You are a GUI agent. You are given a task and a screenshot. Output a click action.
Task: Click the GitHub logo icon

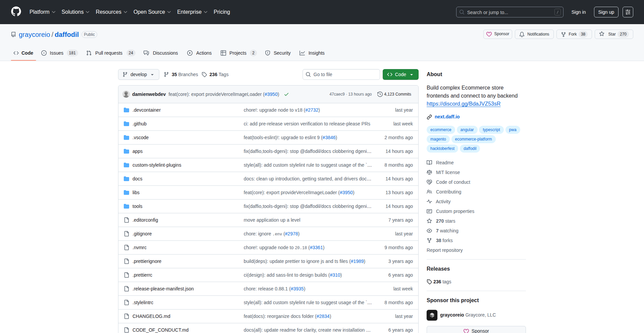tap(16, 12)
